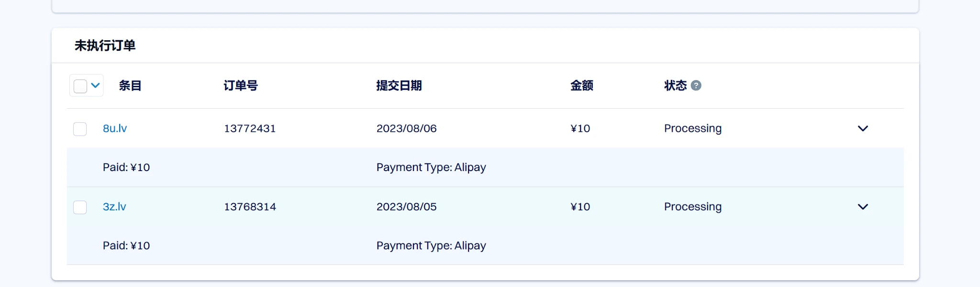Check the box for 8u.lv order
The width and height of the screenshot is (980, 287).
(x=80, y=129)
